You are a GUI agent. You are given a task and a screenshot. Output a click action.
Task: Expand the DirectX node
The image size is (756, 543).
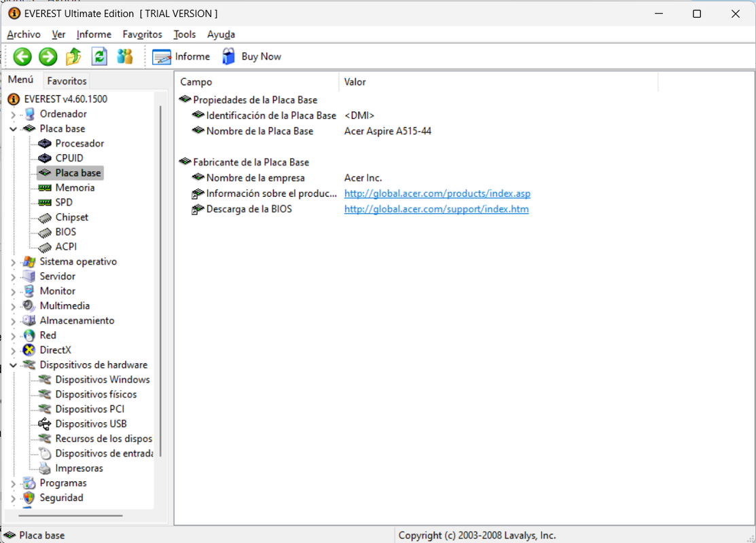pyautogui.click(x=13, y=351)
